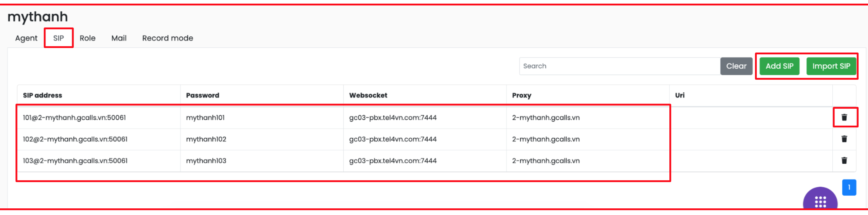
Task: Switch to the Agent tab
Action: click(x=26, y=38)
